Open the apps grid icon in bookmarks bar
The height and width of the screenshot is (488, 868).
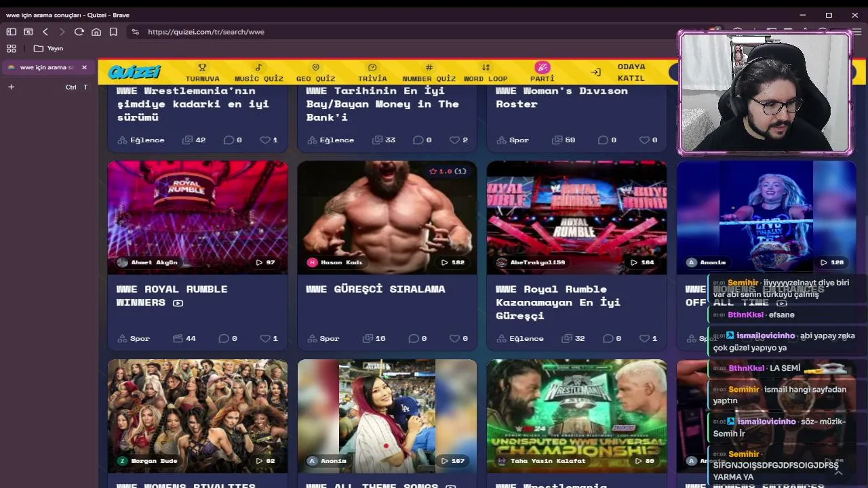(11, 48)
